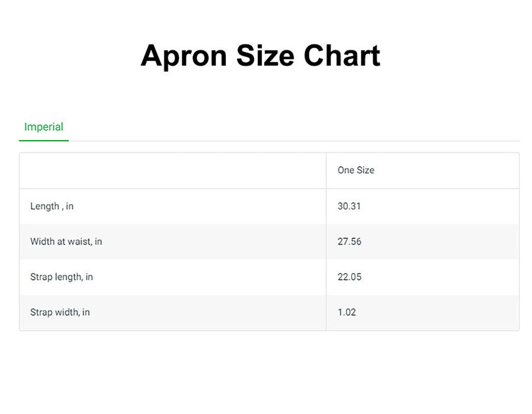Click the word "One" in column header
This screenshot has width=532, height=414.
click(345, 170)
